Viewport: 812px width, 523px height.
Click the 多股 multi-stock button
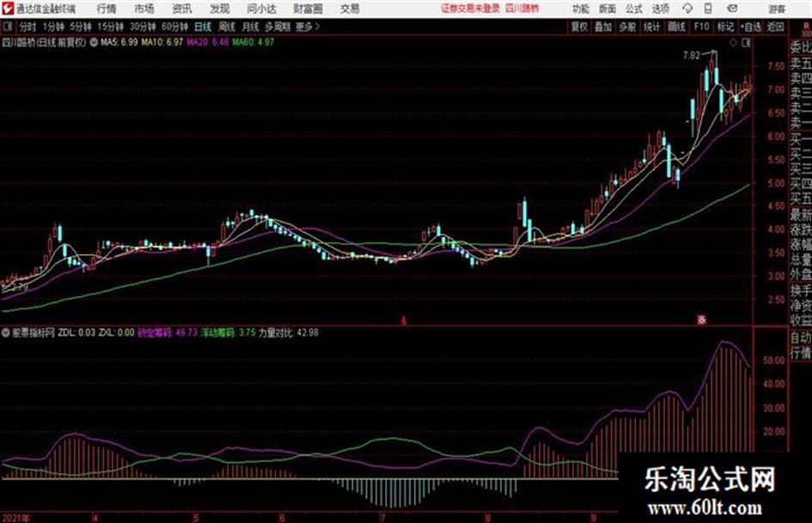click(627, 27)
